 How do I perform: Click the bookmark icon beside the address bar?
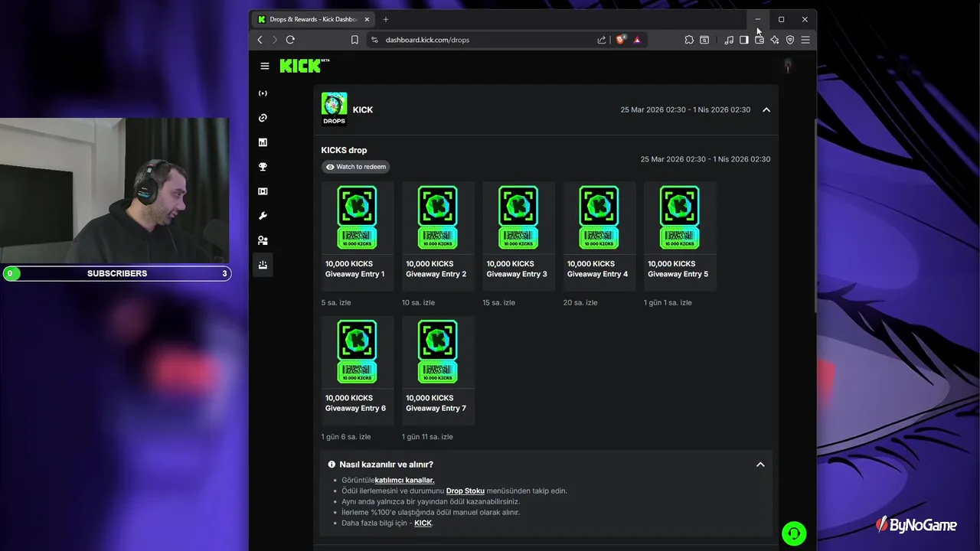click(354, 40)
